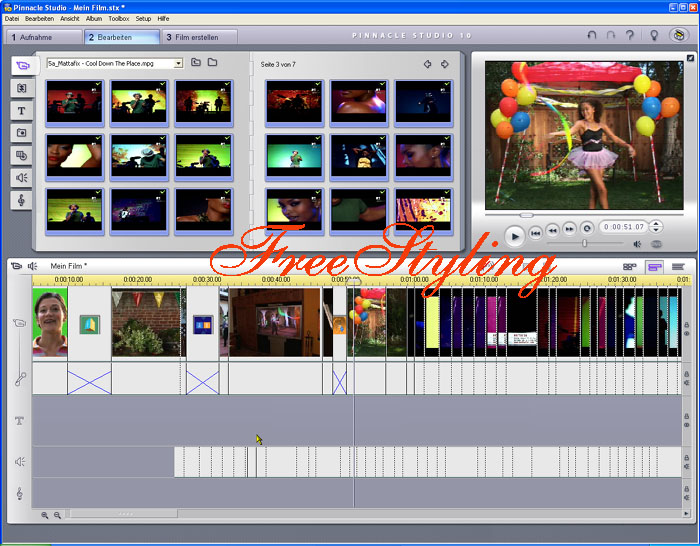Open the titles album tab (T icon)
Screen dimensions: 700x546
click(21, 111)
